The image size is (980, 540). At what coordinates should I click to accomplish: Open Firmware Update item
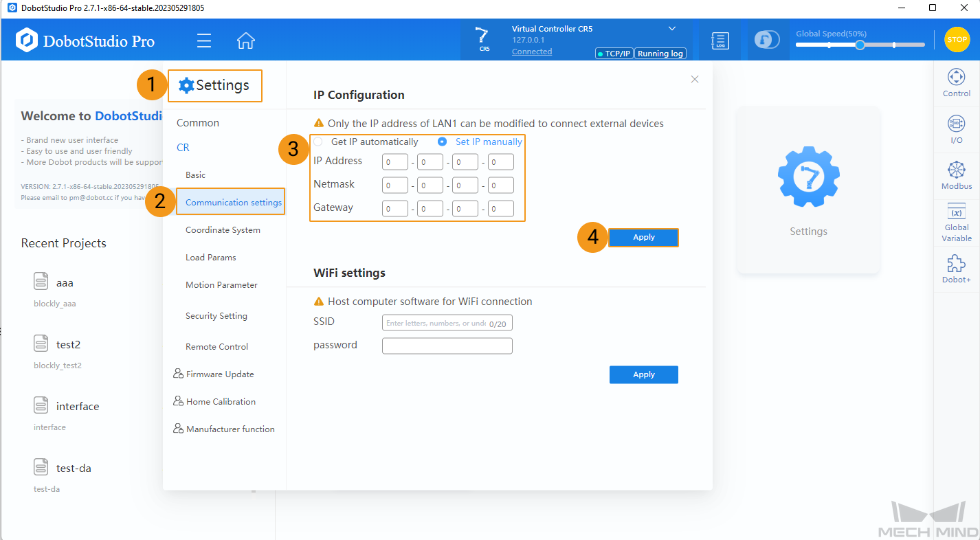(x=214, y=374)
